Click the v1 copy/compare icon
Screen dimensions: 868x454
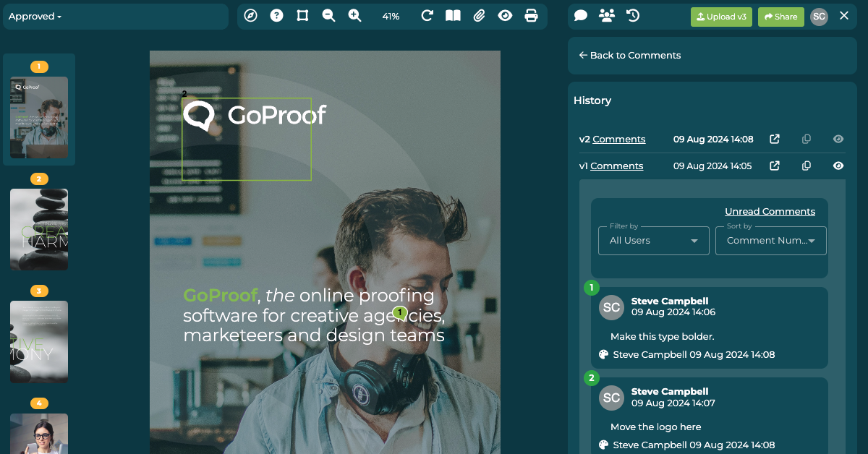pyautogui.click(x=807, y=166)
